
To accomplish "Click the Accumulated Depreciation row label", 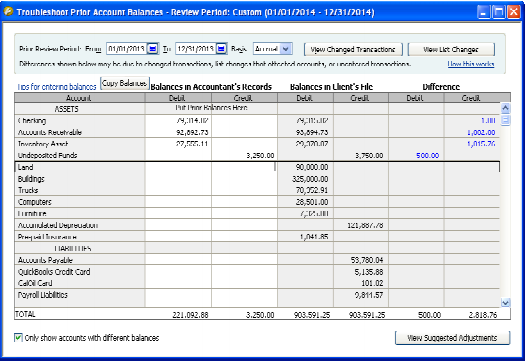I will (x=58, y=225).
